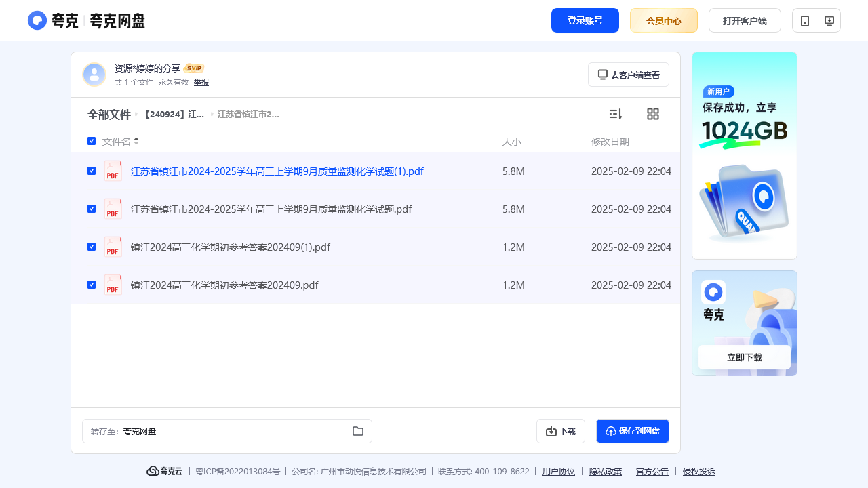Open file 镇江2024高三化学期初参考答案202409.pdf
The width and height of the screenshot is (868, 488).
[x=224, y=285]
